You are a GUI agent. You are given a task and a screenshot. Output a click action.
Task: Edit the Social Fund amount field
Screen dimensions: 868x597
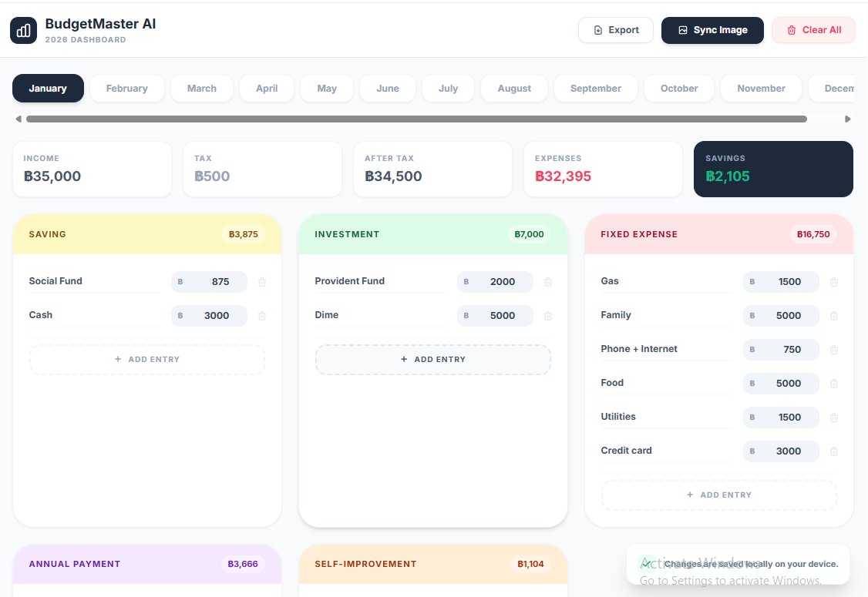pos(209,282)
